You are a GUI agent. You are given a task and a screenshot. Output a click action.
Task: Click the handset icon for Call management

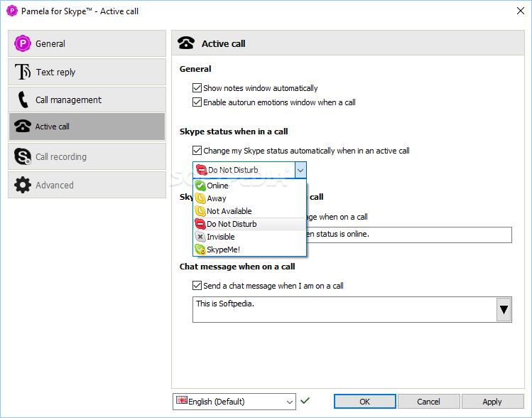[x=23, y=100]
